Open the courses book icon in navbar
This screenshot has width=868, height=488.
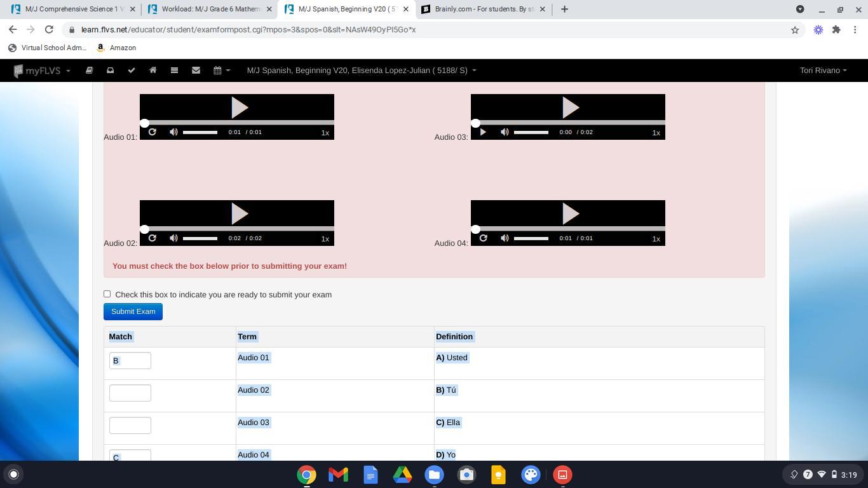click(x=89, y=71)
